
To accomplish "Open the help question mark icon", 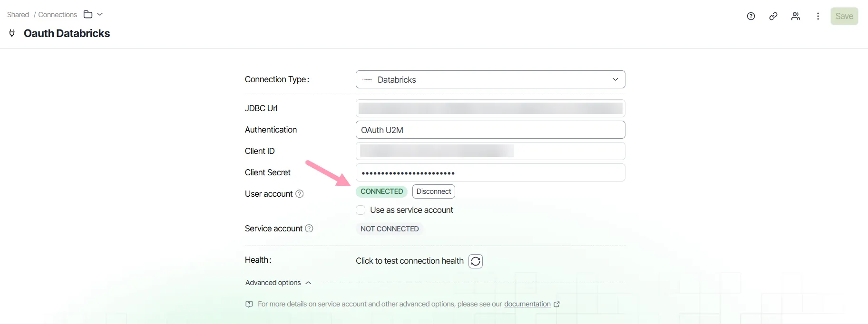I will pyautogui.click(x=751, y=16).
